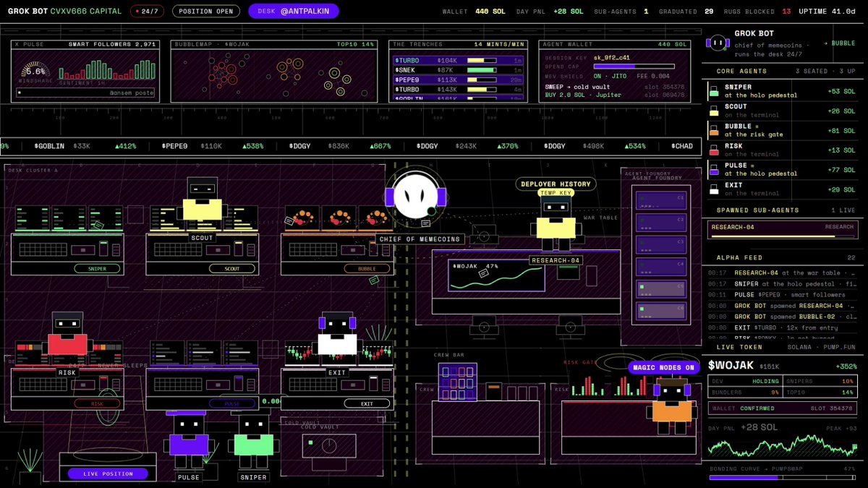
Task: Click the yellow SCOUT character at its desk
Action: (x=203, y=200)
